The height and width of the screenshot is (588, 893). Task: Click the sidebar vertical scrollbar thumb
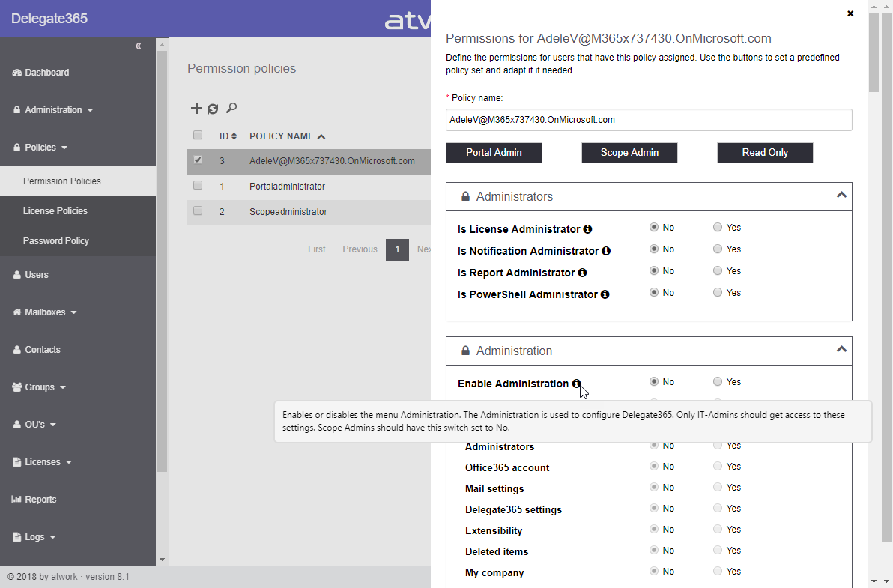(x=163, y=261)
